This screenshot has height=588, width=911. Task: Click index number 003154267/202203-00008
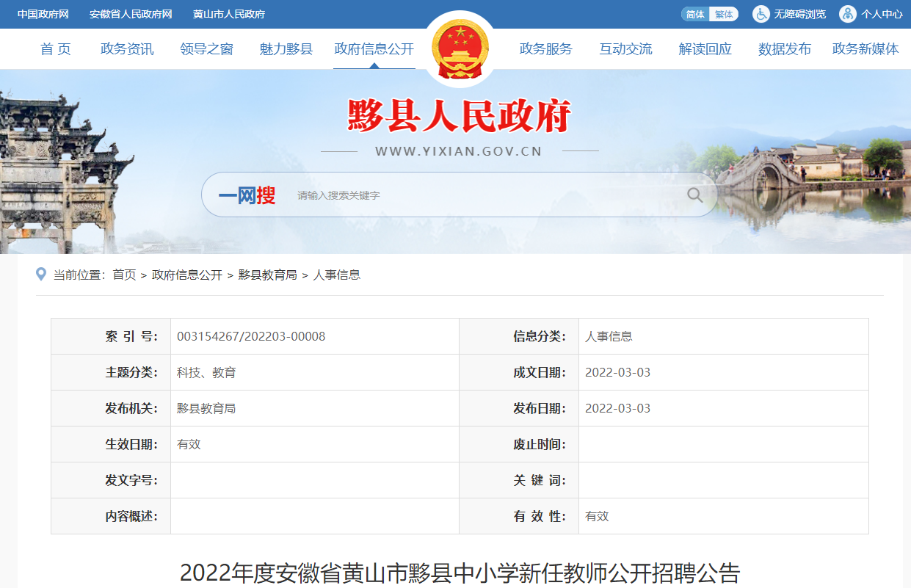click(251, 336)
